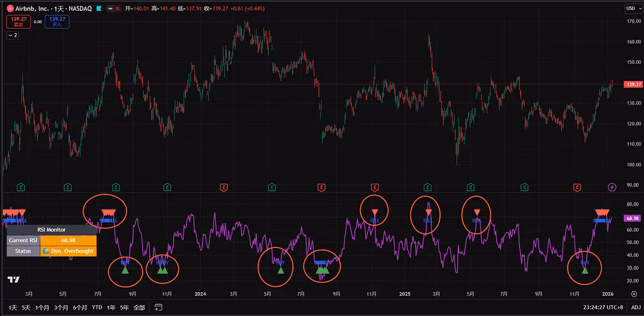This screenshot has height=316, width=644.
Task: Open chart settings gear at bottom right
Action: tap(634, 293)
